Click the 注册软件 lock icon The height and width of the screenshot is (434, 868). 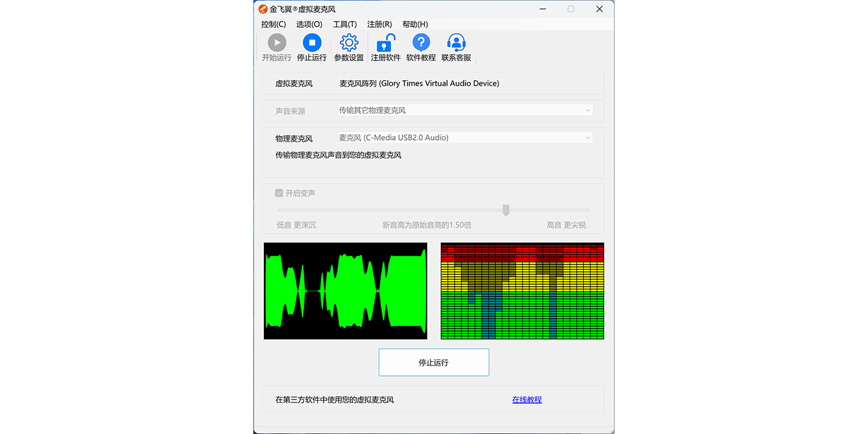pos(385,43)
